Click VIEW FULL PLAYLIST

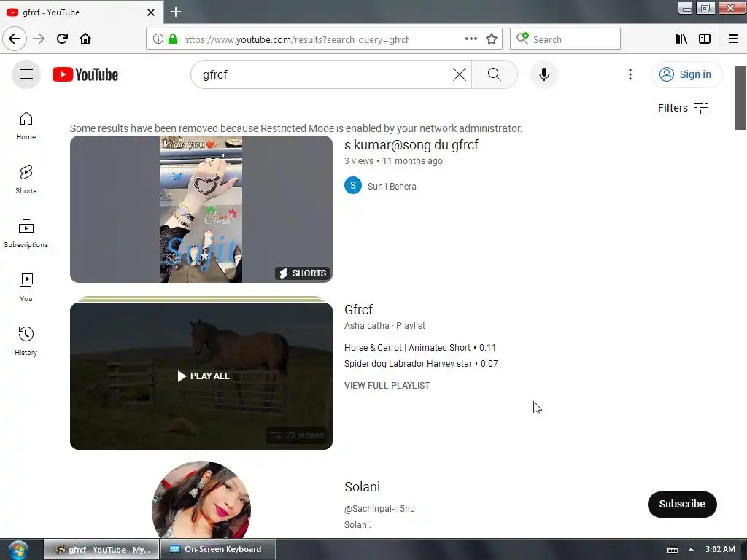387,385
